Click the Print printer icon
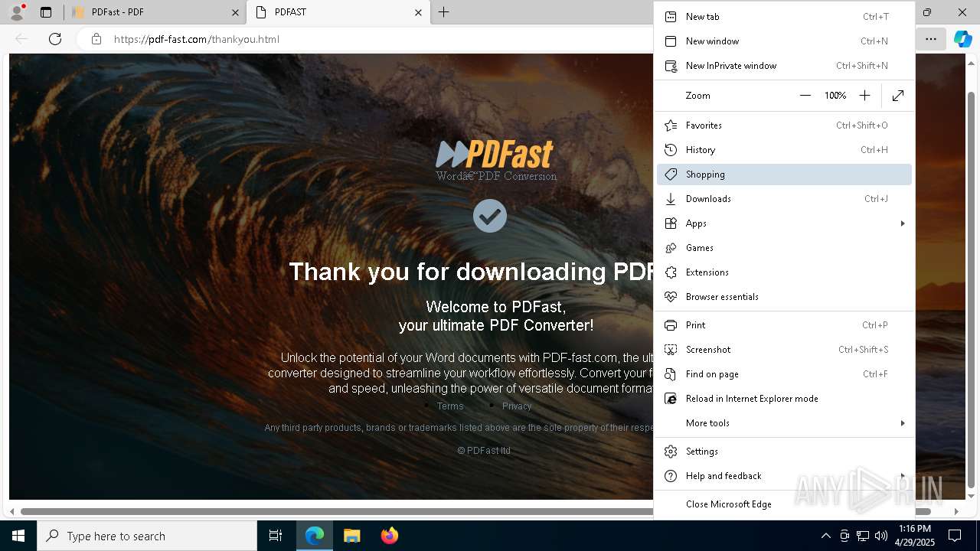Screen dimensions: 980x551 (671, 325)
